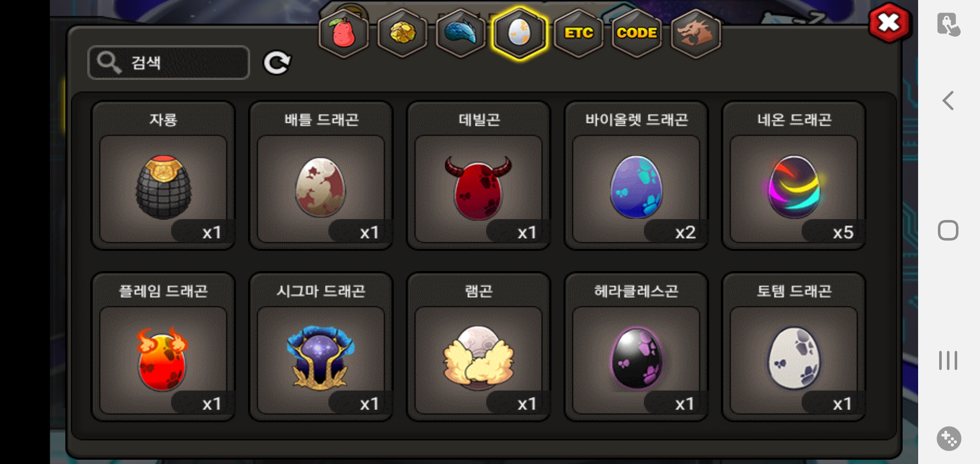
Task: Select the egg inventory tab
Action: pos(520,33)
